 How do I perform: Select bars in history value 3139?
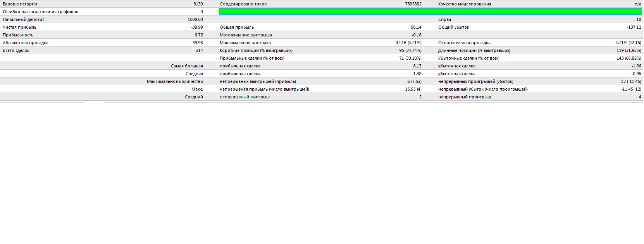click(198, 4)
